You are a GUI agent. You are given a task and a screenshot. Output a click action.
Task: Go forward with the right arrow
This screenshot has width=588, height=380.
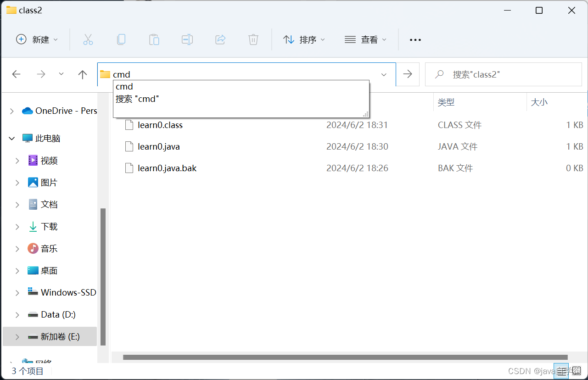[41, 74]
